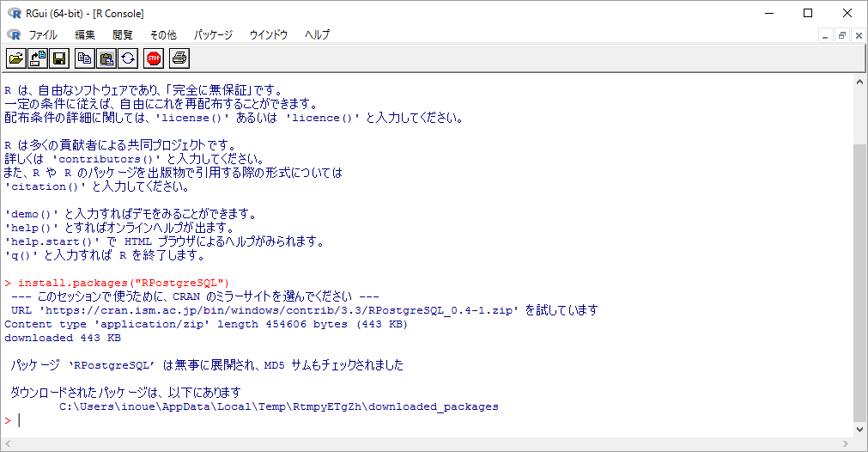868x452 pixels.
Task: Click the downloaded_packages folder path text
Action: (279, 406)
